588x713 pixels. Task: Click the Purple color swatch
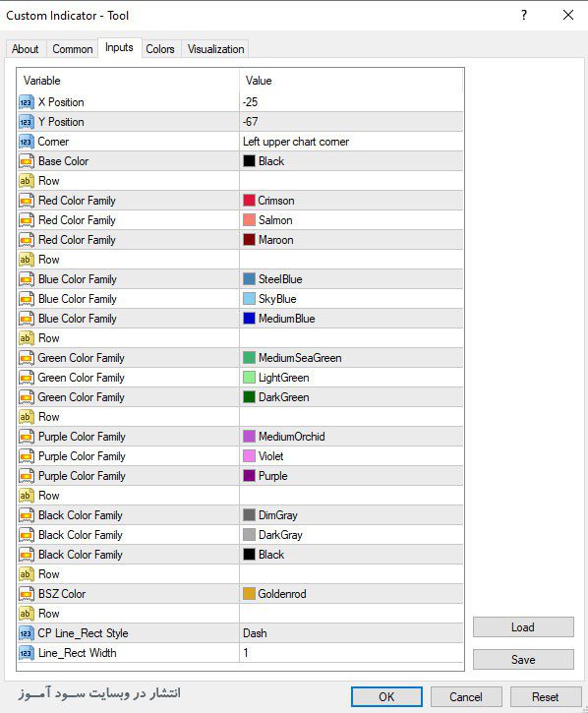(x=249, y=476)
